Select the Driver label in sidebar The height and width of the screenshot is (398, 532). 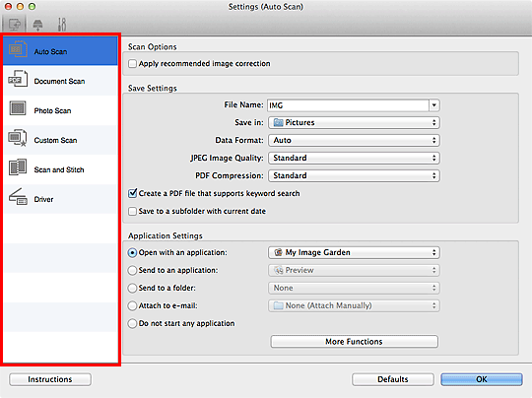point(43,199)
